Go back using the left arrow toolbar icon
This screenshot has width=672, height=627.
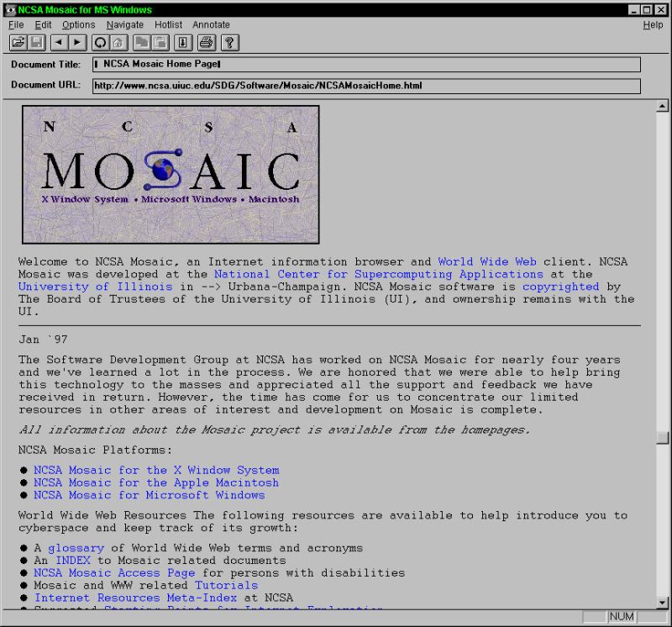pyautogui.click(x=58, y=43)
